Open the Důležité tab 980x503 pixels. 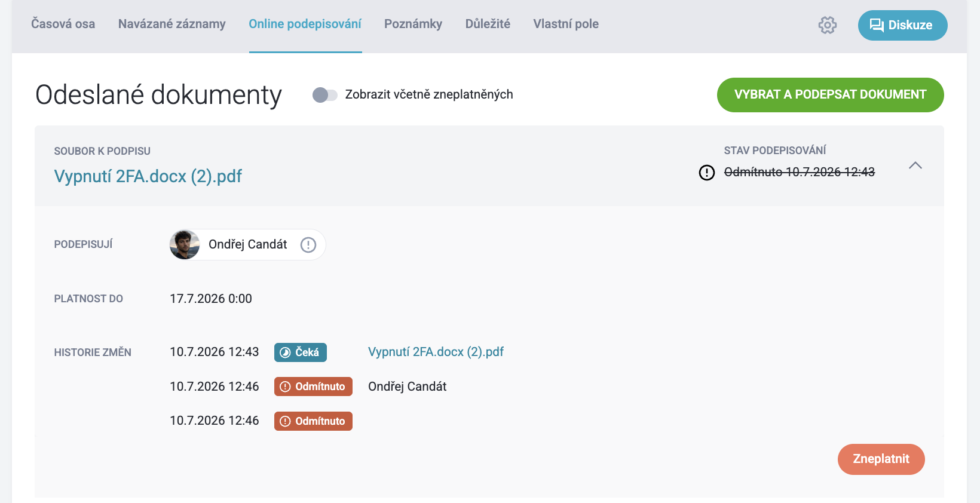coord(488,24)
